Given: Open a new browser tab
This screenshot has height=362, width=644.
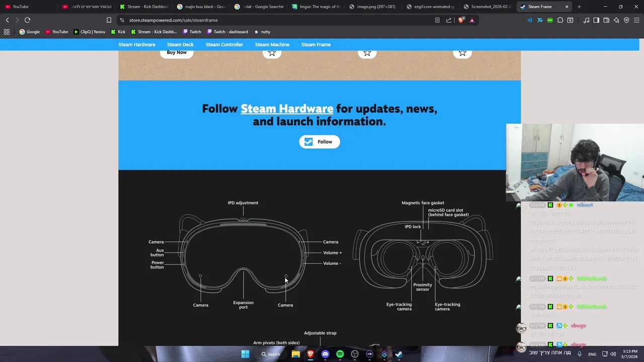Looking at the screenshot, I should (x=579, y=7).
